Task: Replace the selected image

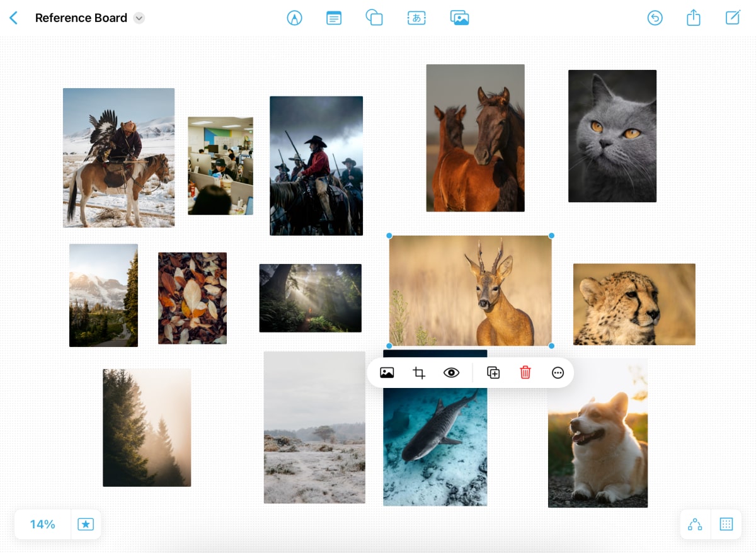Action: point(387,373)
